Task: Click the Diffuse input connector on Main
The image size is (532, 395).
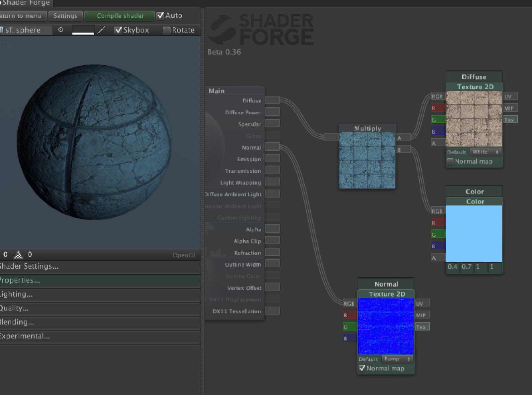Action: tap(272, 100)
